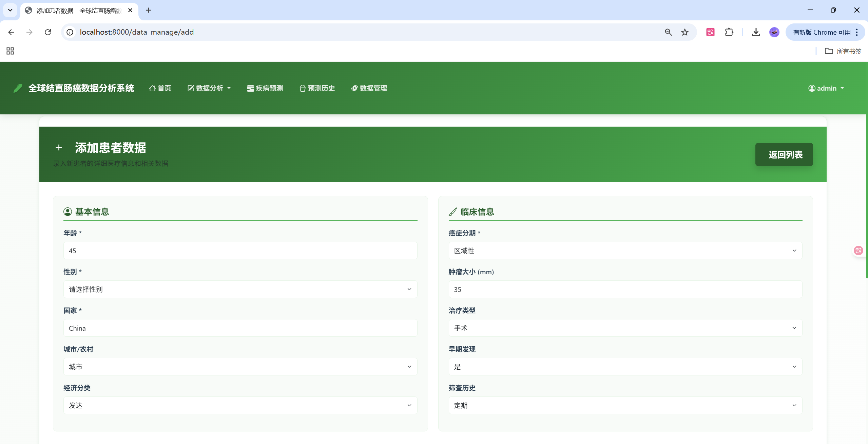Click the green leaf logo icon

pyautogui.click(x=18, y=88)
